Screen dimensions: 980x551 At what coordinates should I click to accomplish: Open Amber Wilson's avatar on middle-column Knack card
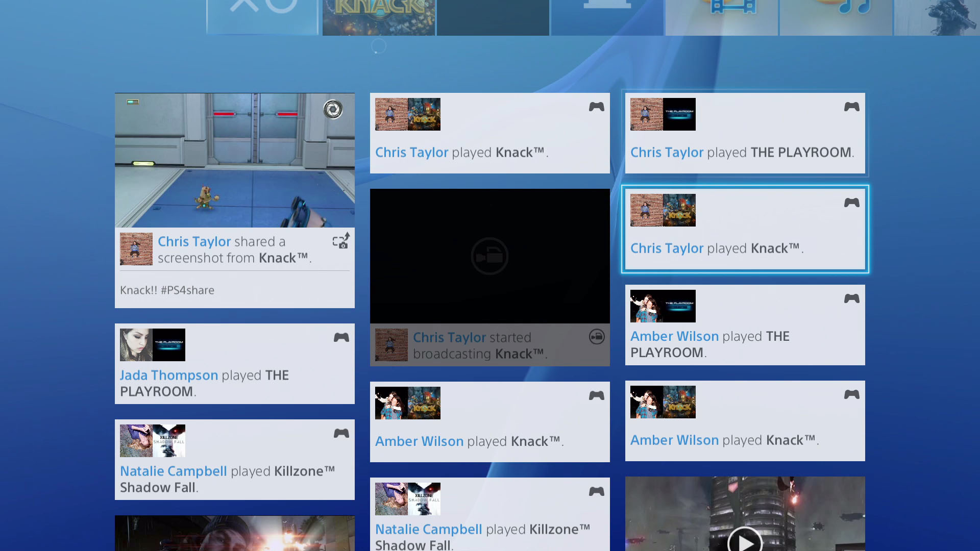pyautogui.click(x=391, y=403)
